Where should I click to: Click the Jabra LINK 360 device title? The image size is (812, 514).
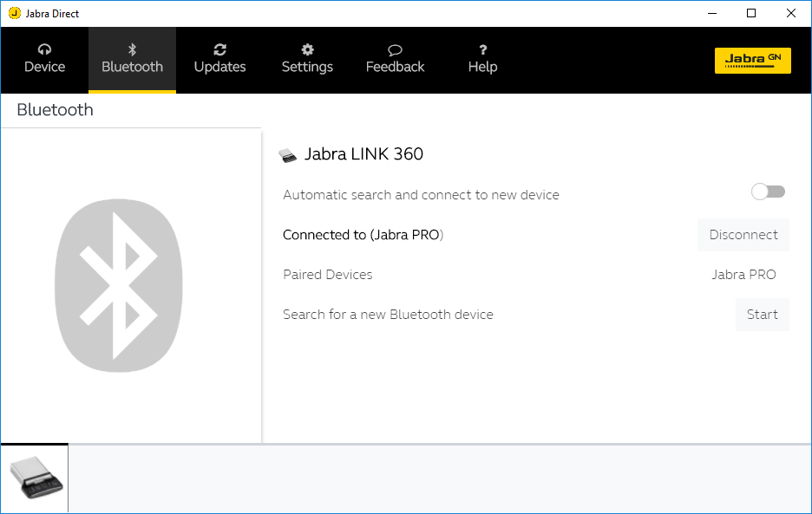[363, 154]
